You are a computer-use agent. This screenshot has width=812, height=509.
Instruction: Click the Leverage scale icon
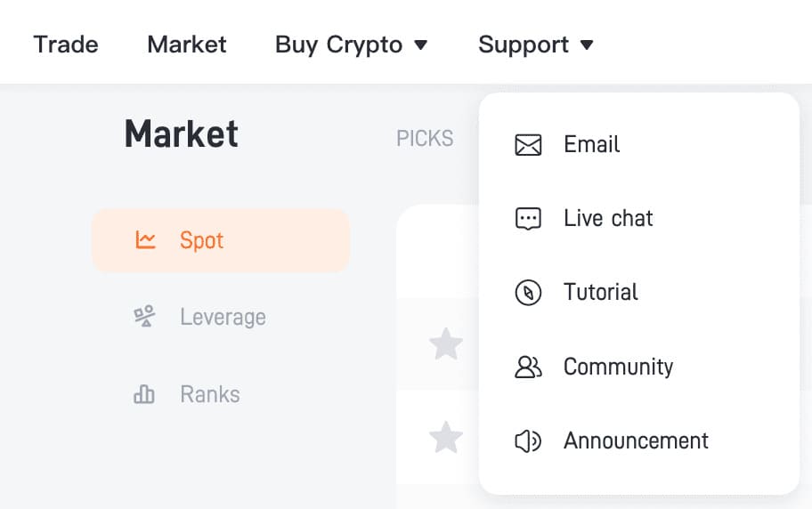click(144, 317)
